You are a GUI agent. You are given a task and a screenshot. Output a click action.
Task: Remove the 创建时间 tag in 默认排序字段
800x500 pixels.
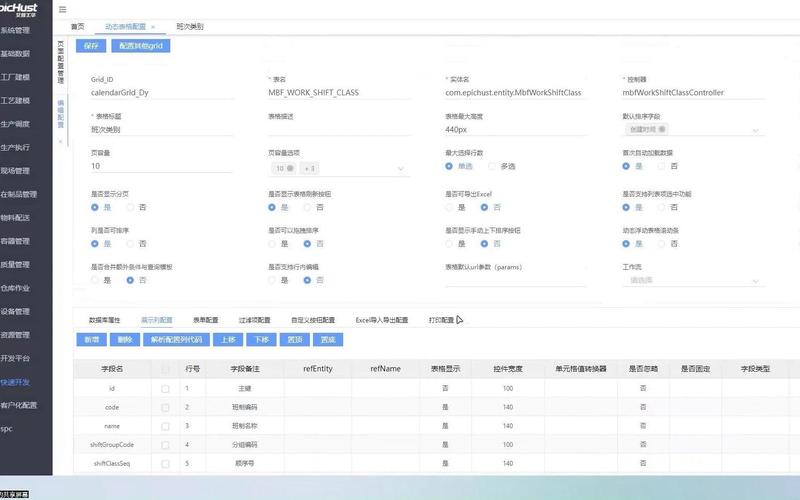coord(662,130)
